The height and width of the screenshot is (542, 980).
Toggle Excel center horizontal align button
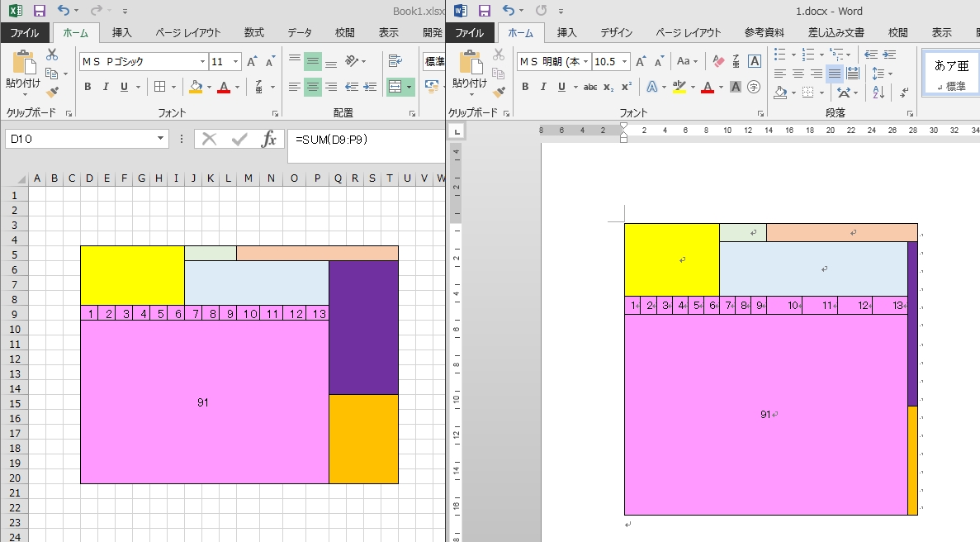click(313, 86)
